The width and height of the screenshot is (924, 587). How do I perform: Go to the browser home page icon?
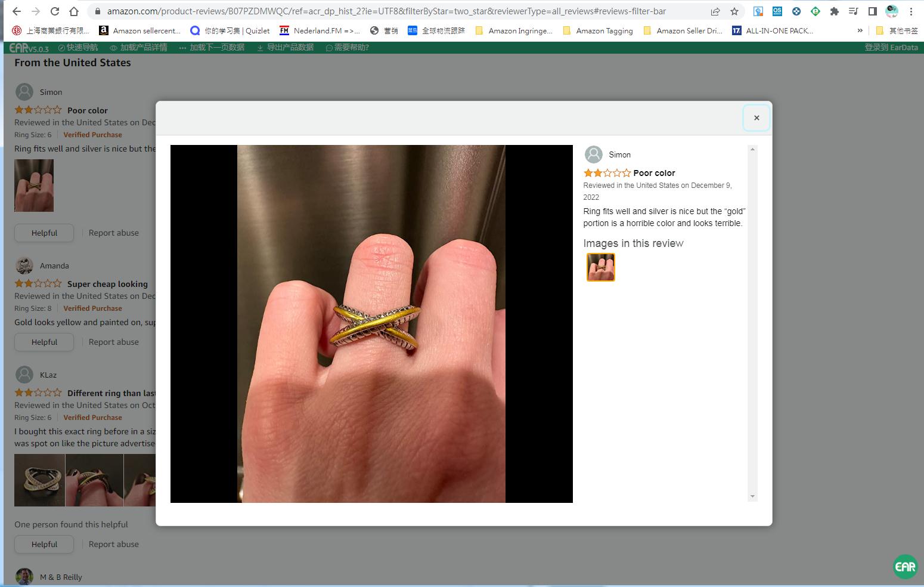(74, 11)
